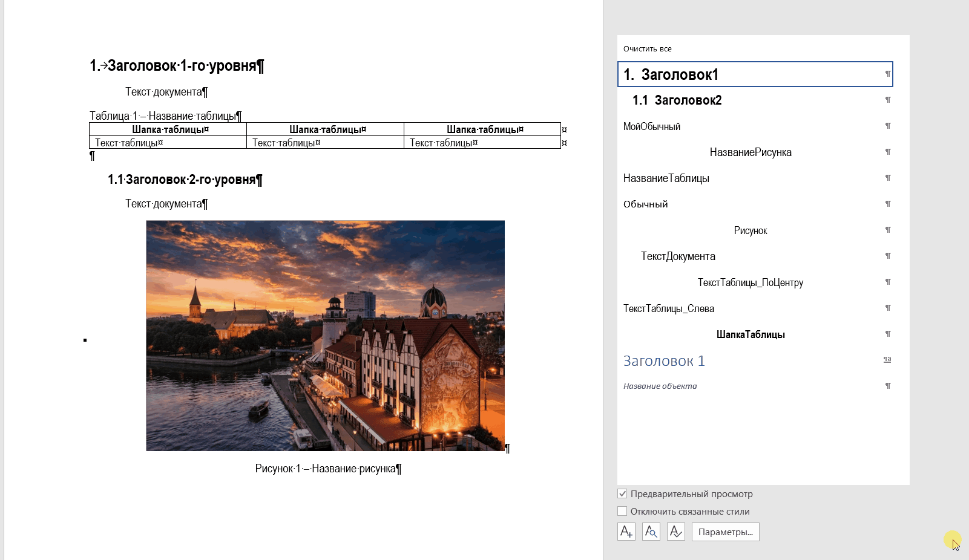Screen dimensions: 969x560
Task: Select the sunset city picture in the document
Action: coord(325,336)
